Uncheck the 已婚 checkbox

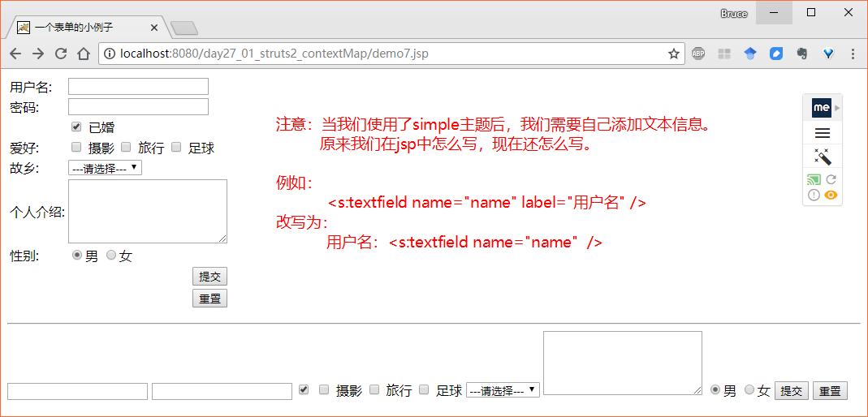76,127
